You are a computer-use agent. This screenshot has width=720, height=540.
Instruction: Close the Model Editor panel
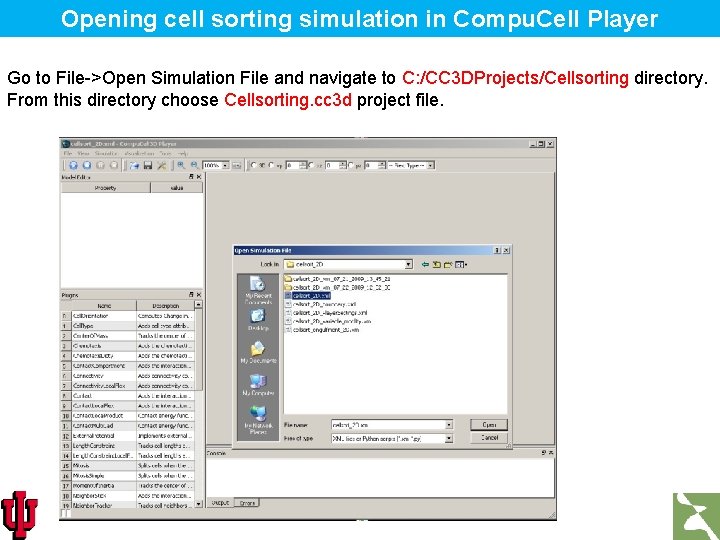[199, 177]
